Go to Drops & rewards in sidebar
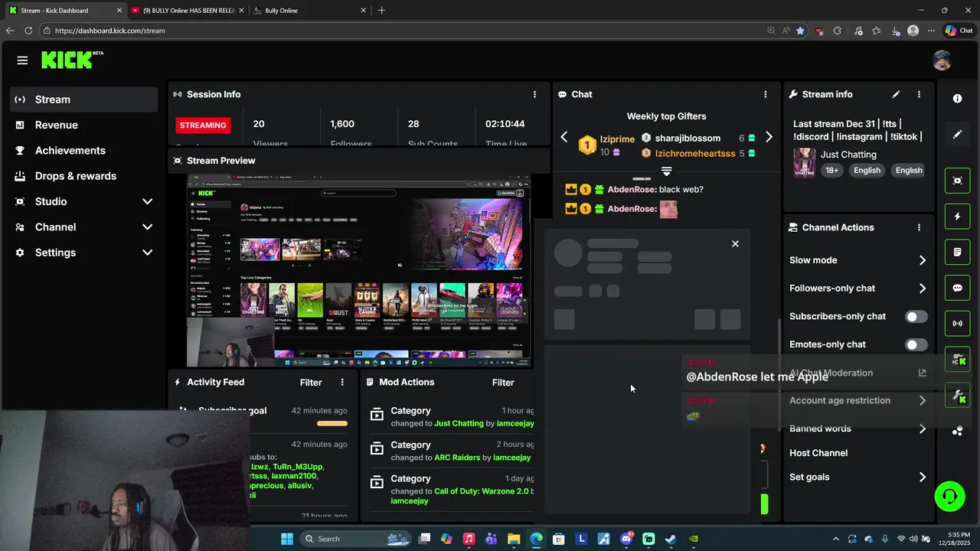980x551 pixels. tap(84, 176)
